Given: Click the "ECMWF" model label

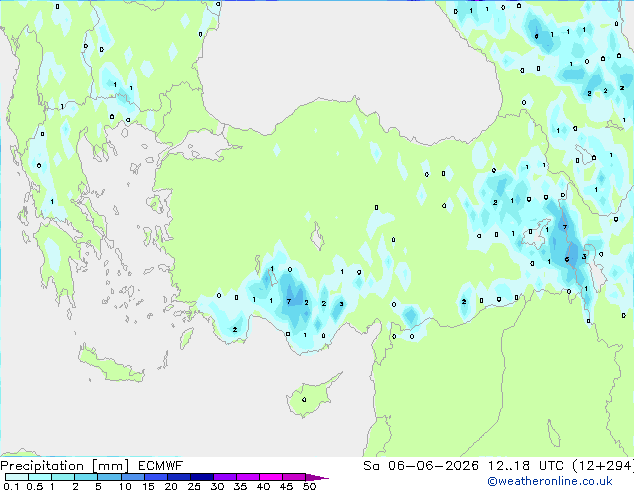Looking at the screenshot, I should (x=161, y=466).
